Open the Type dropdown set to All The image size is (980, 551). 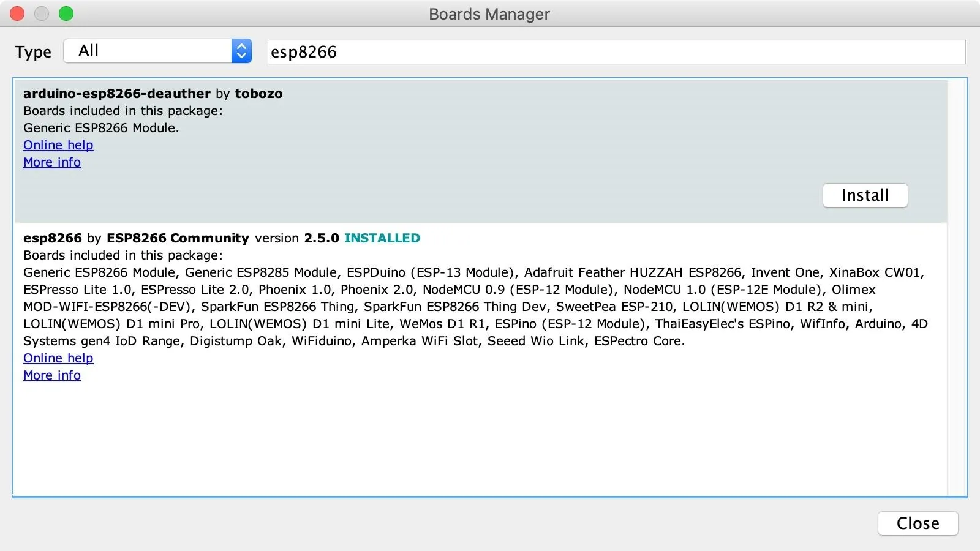[157, 51]
